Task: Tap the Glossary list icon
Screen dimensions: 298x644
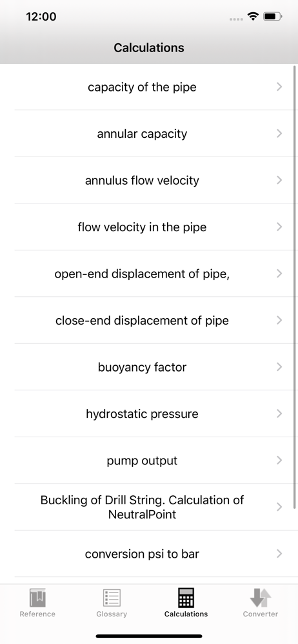Action: (x=112, y=598)
